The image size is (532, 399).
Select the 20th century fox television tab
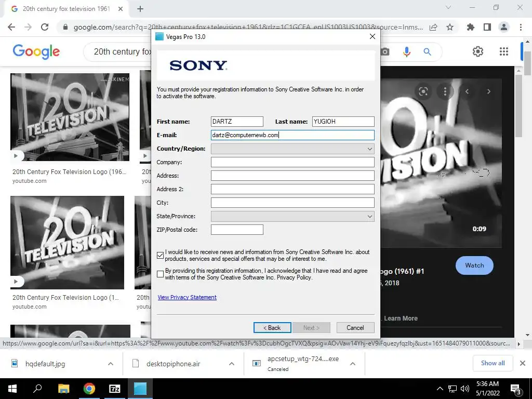click(66, 9)
